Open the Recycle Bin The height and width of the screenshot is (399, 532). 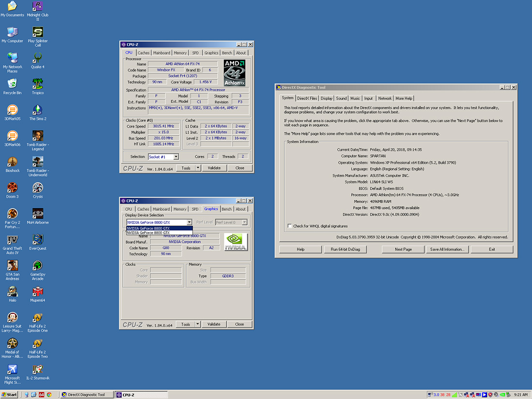point(13,87)
